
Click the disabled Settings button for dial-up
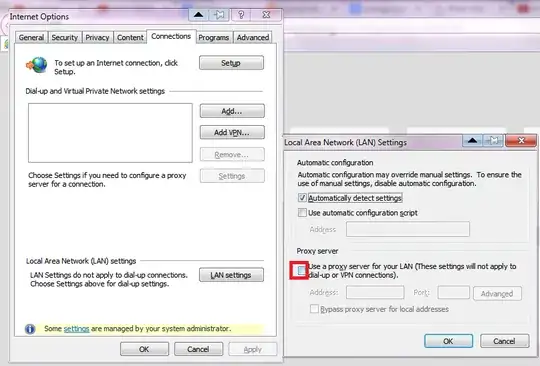[x=232, y=176]
